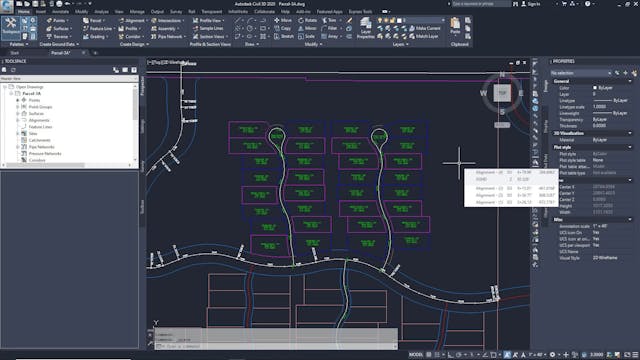
Task: Open the Survey ribbon tab
Action: click(x=176, y=12)
